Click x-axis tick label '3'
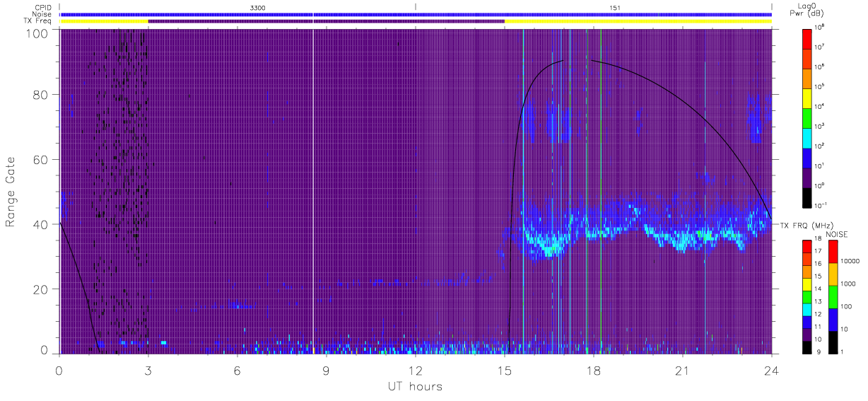This screenshot has height=401, width=868. pos(148,371)
